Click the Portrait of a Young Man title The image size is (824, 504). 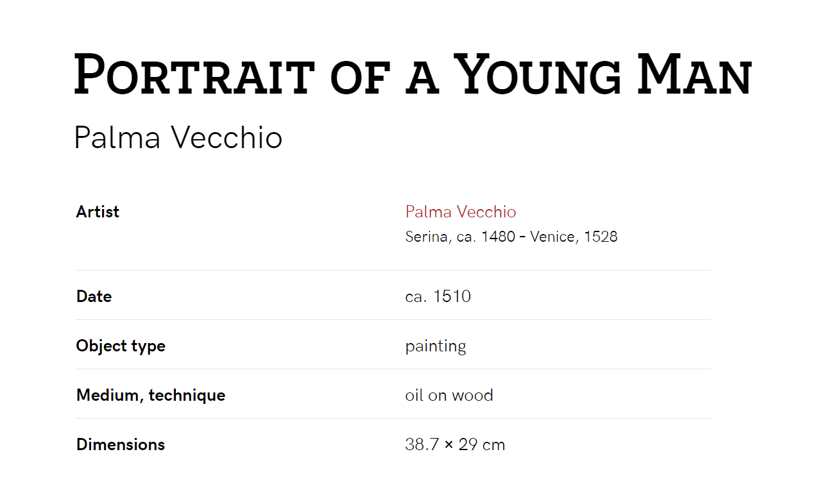413,76
